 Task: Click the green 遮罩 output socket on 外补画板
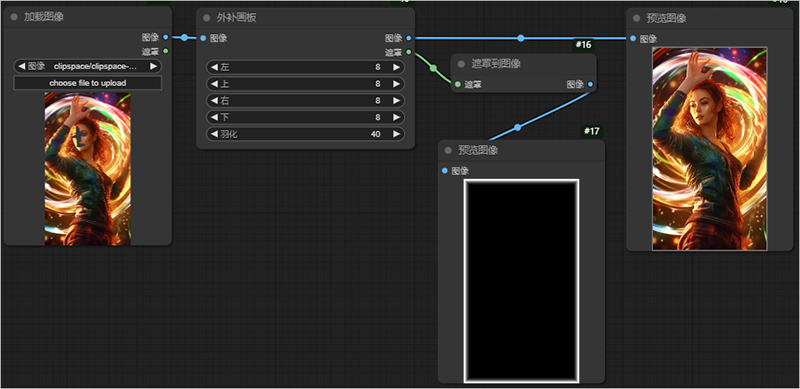(x=409, y=52)
